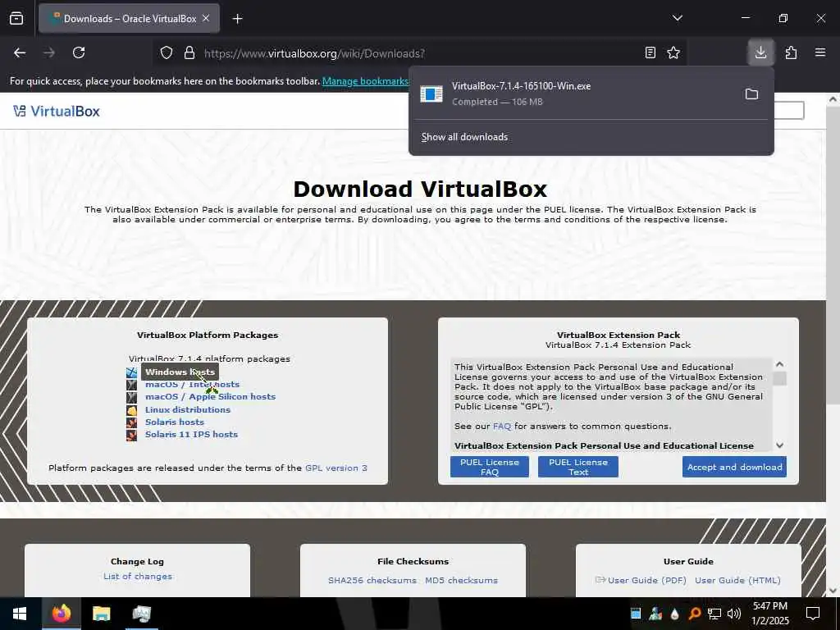
Task: Open the Firefox application menu
Action: pos(820,52)
